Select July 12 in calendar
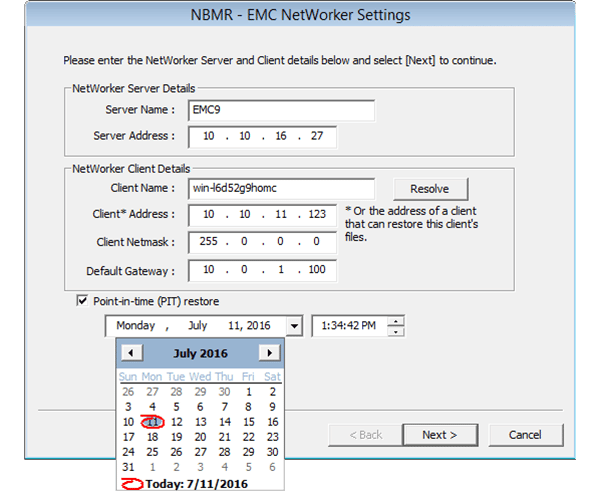600x498 pixels. coord(176,422)
